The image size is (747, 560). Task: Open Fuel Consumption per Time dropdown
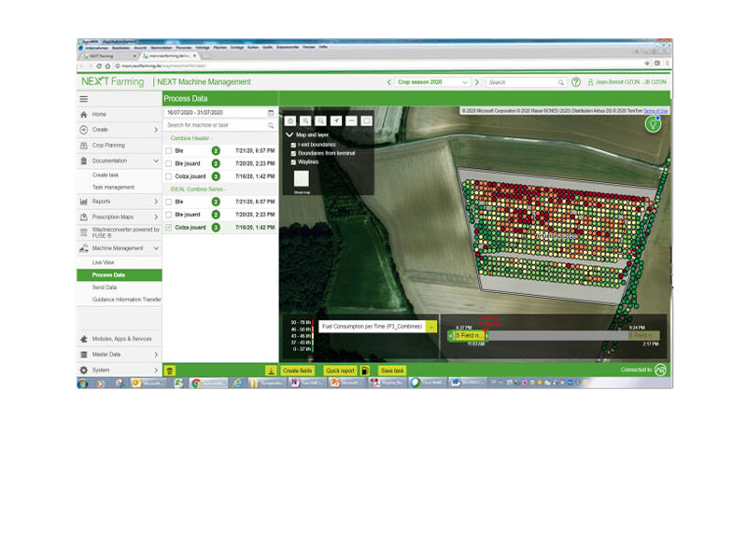pyautogui.click(x=430, y=327)
